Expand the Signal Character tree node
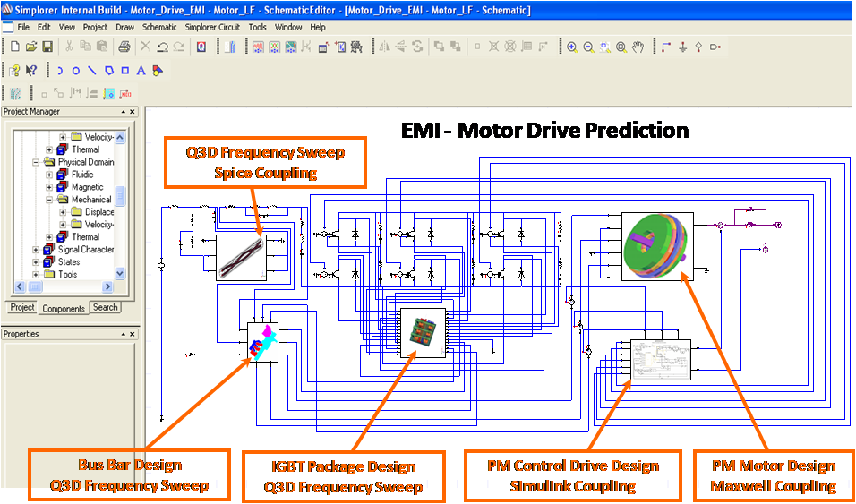This screenshot has width=856, height=504. pyautogui.click(x=37, y=250)
